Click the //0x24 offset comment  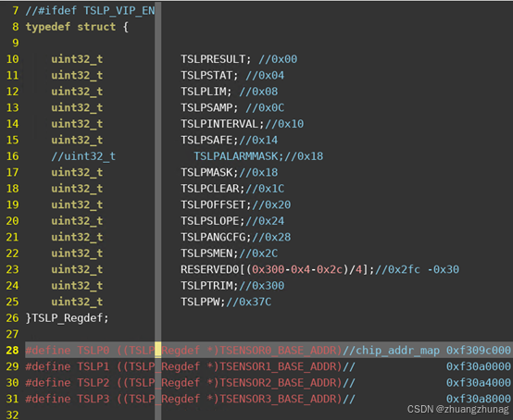pos(265,221)
